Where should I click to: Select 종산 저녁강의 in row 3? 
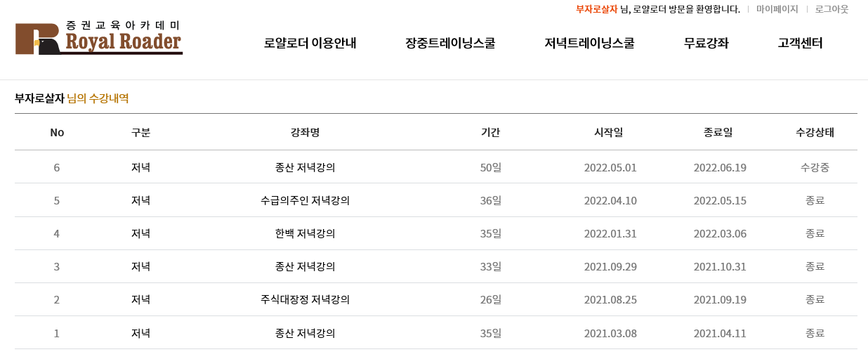(x=305, y=266)
